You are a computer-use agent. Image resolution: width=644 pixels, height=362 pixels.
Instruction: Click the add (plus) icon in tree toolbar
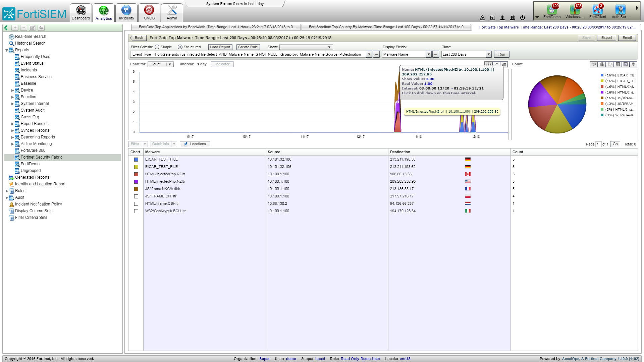[15, 28]
